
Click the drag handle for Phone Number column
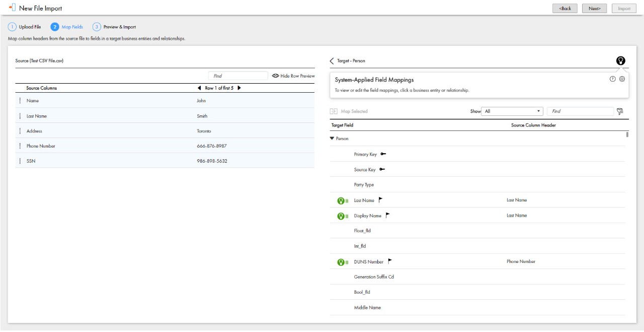coord(20,146)
